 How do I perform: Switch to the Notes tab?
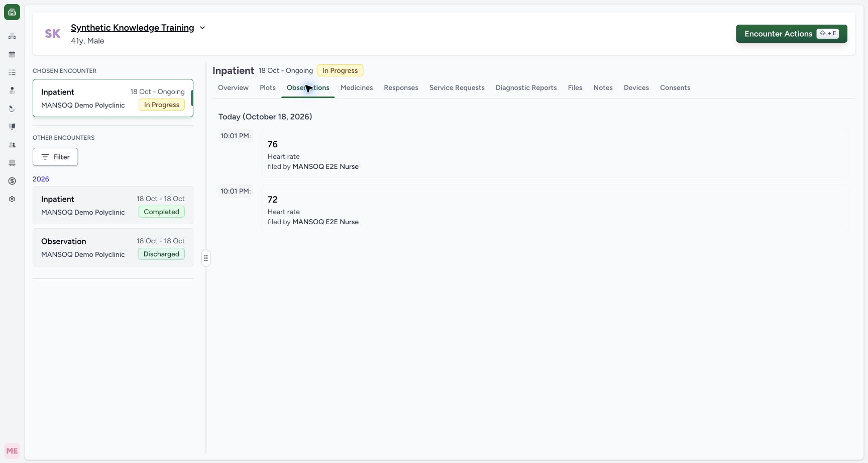(603, 87)
